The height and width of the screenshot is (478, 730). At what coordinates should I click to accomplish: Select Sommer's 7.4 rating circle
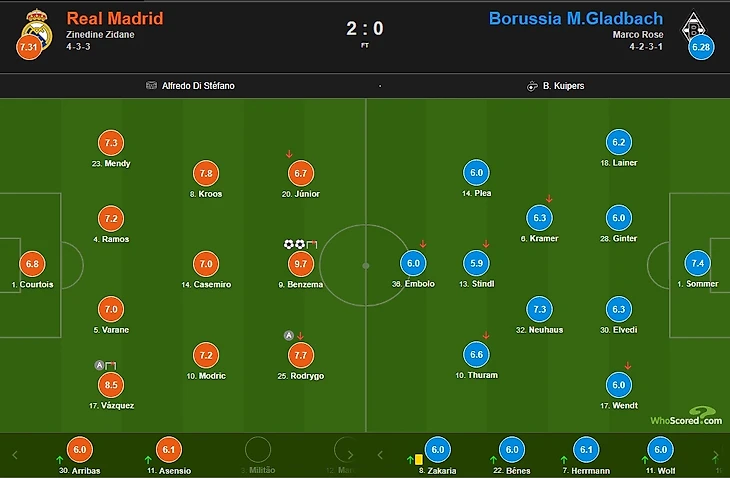697,263
